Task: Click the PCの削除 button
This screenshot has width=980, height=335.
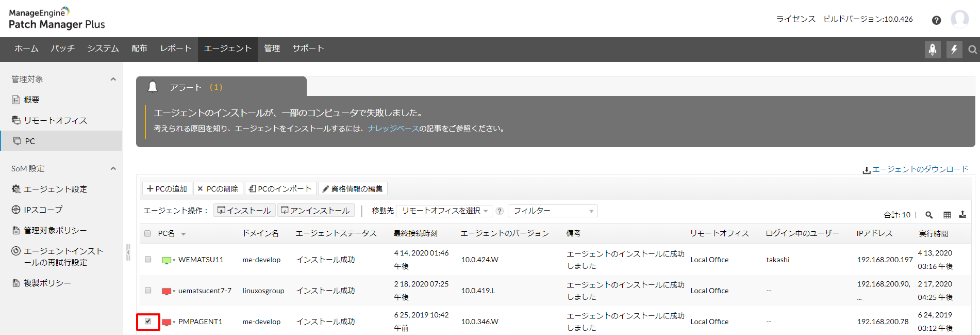Action: 218,189
